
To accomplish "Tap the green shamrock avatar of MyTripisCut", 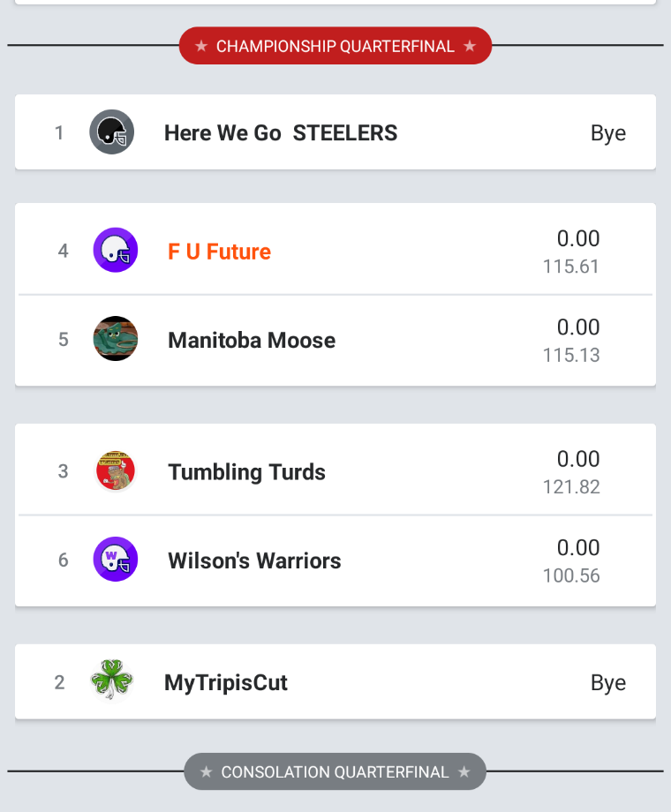I will (x=111, y=680).
